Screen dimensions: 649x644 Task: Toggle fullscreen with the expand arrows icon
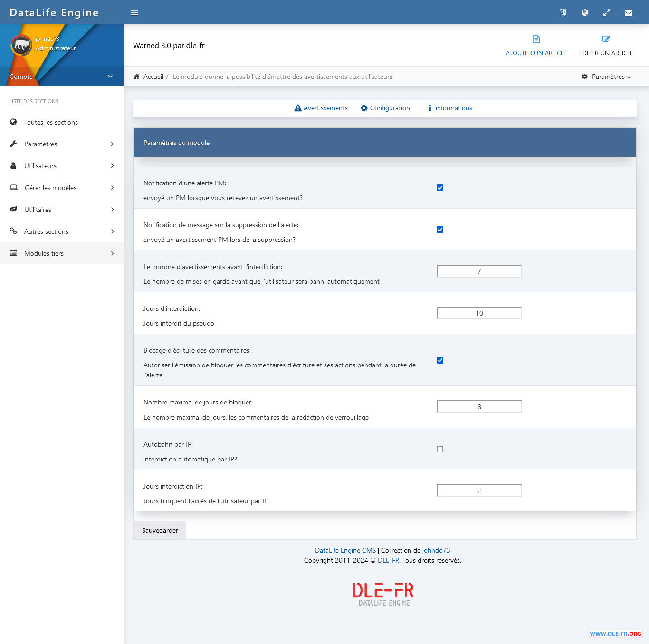pos(607,13)
